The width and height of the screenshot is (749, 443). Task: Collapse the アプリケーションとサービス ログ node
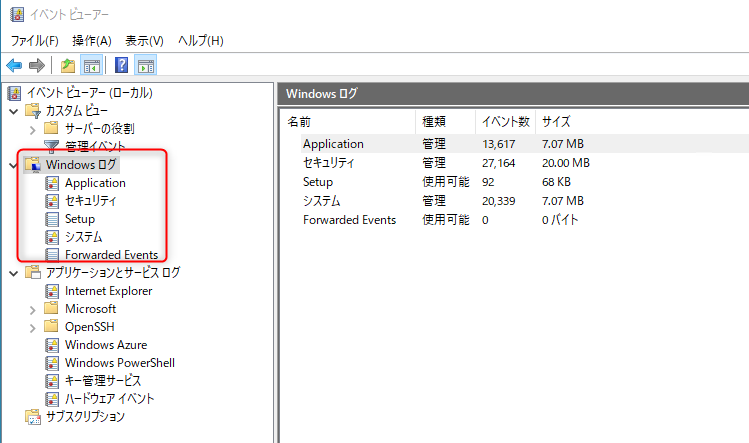(x=14, y=274)
